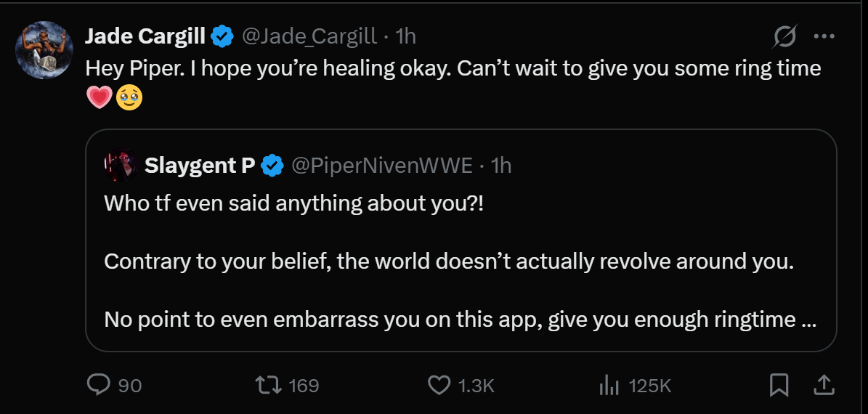Click the Jade Cargill display name
Viewport: 868px width, 414px height.
(145, 36)
